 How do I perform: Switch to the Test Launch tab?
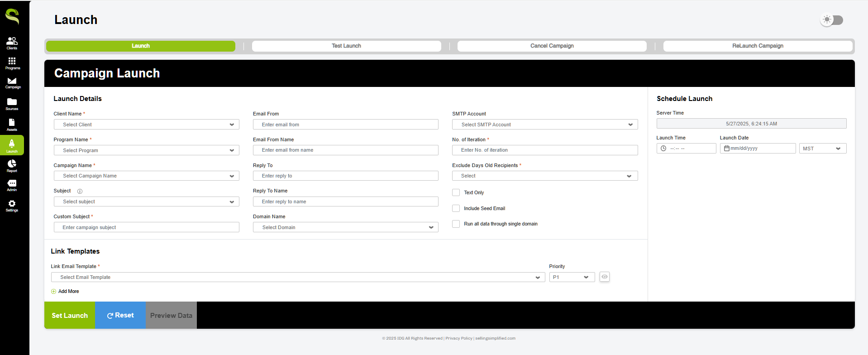tap(346, 46)
